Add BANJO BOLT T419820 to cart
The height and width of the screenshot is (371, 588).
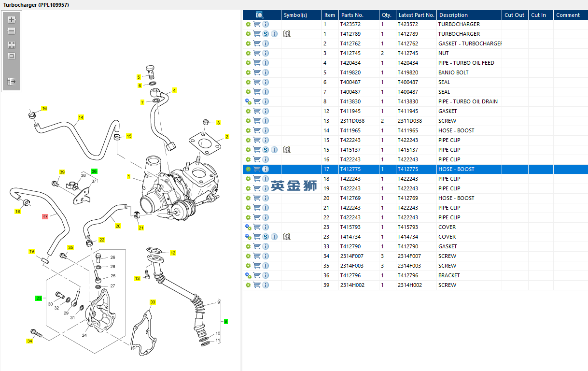[257, 72]
